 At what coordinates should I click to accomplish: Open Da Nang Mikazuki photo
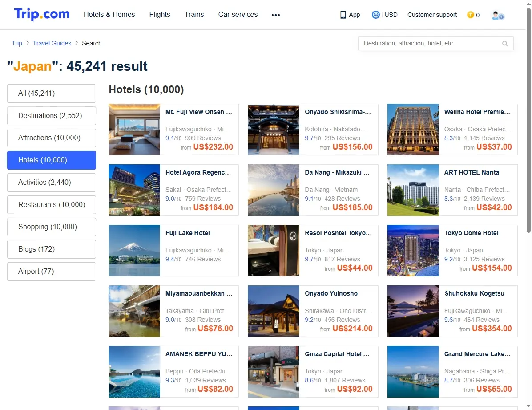(274, 190)
